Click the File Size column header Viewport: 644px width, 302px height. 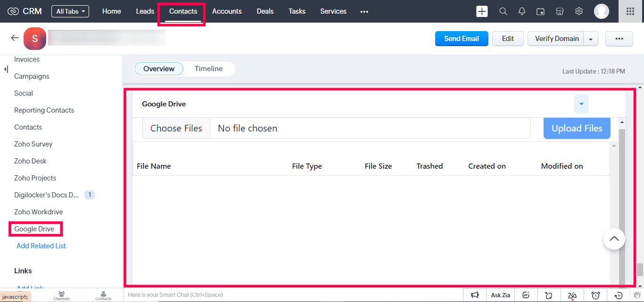tap(379, 166)
